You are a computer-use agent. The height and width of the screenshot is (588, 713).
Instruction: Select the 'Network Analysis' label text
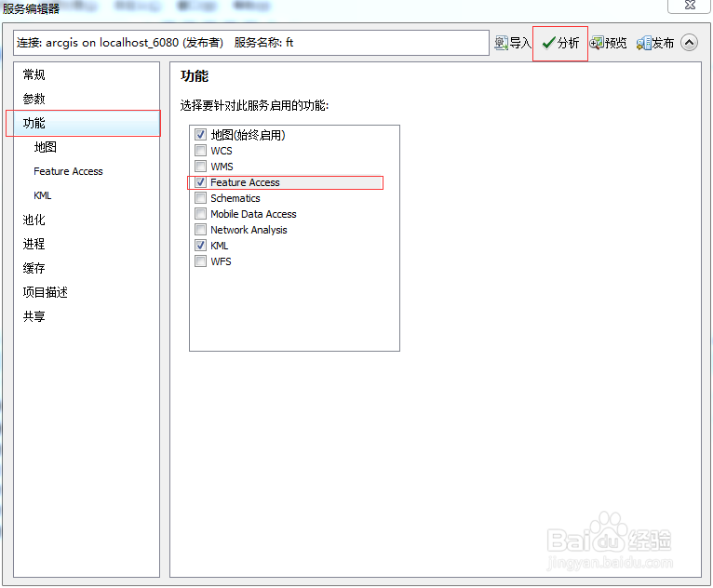(x=249, y=230)
